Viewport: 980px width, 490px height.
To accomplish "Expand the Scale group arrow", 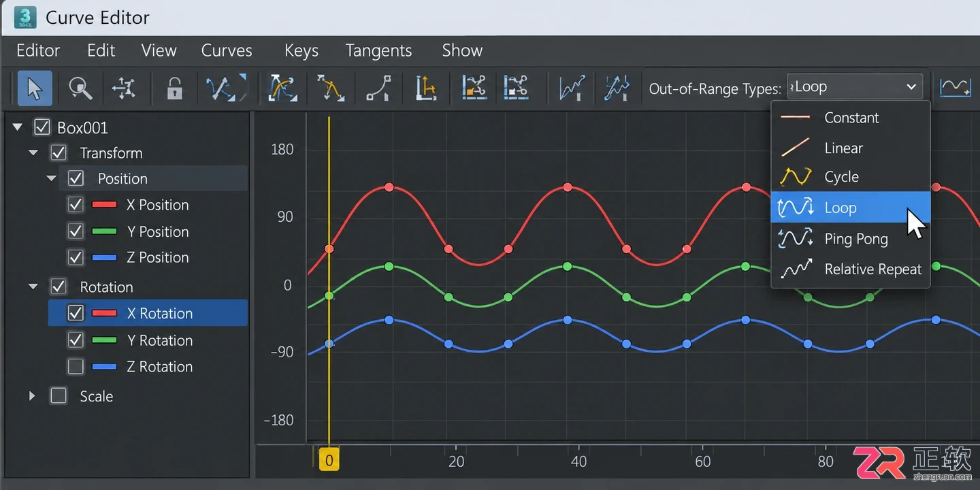I will pyautogui.click(x=32, y=396).
